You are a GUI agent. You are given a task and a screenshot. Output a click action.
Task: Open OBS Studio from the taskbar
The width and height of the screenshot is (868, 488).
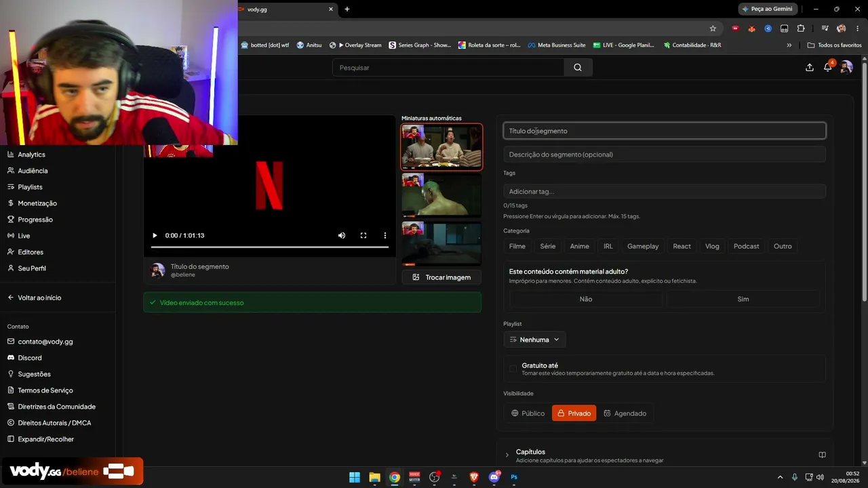(x=435, y=477)
